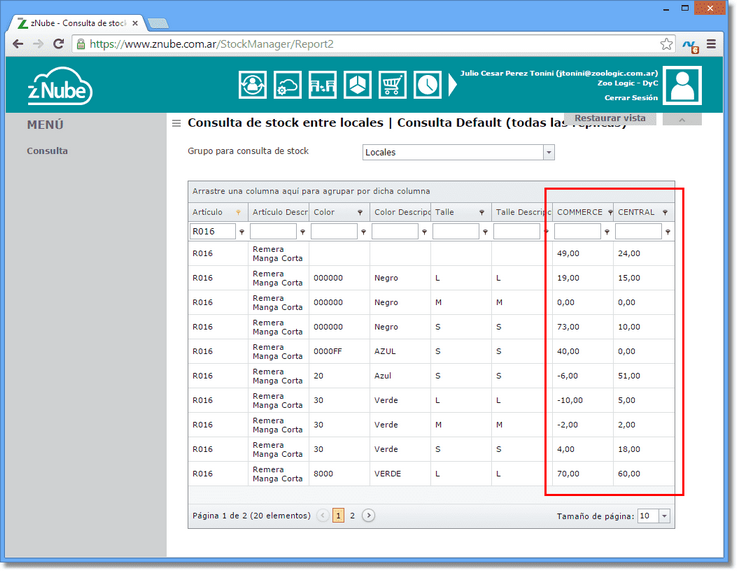Click the browser forward arrow
Image resolution: width=737 pixels, height=571 pixels.
(x=38, y=44)
